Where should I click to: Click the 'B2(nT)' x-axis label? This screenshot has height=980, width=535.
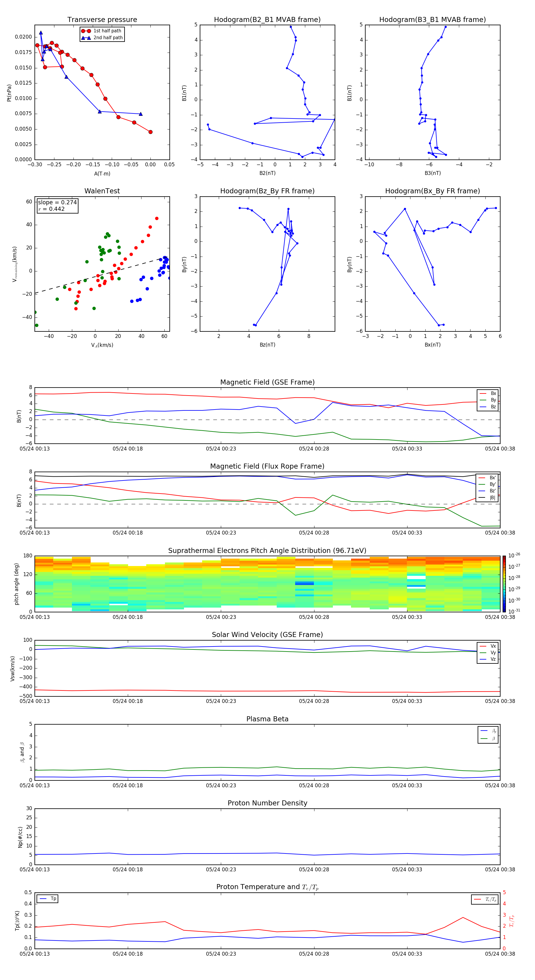[x=267, y=173]
